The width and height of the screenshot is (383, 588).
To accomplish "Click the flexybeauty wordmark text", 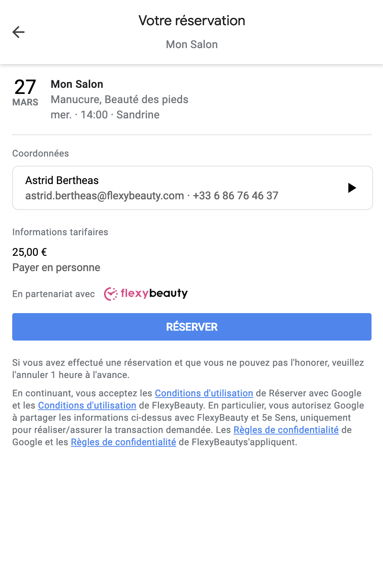I will point(154,293).
